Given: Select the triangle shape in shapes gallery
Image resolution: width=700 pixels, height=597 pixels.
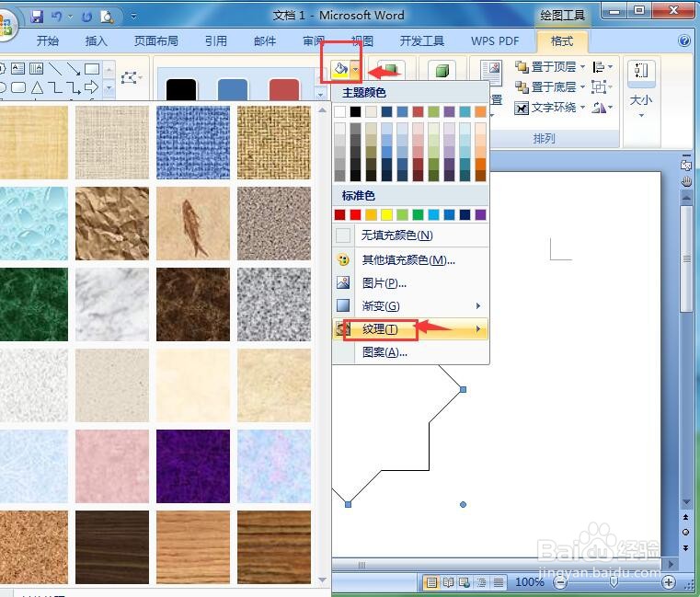Looking at the screenshot, I should click(x=37, y=87).
